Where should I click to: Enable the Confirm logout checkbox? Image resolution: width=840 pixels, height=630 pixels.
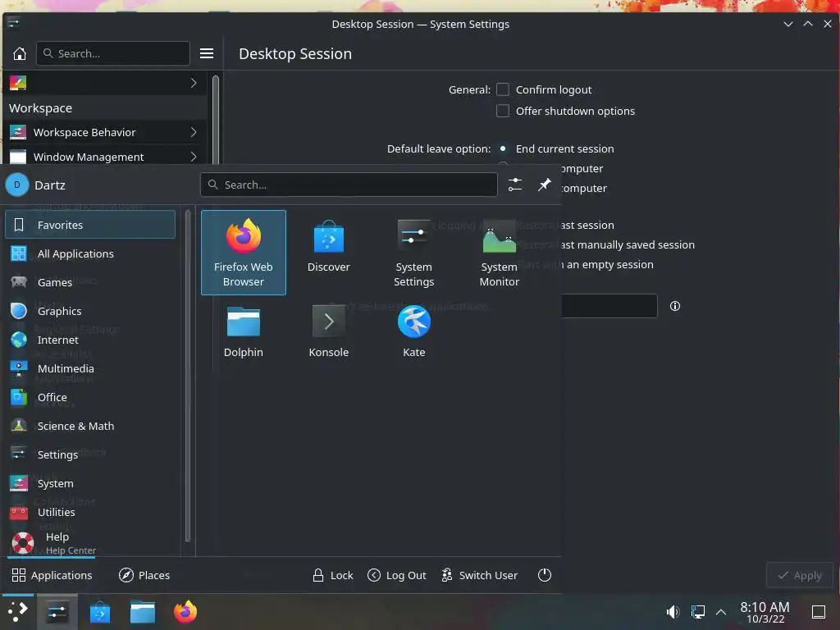point(503,89)
